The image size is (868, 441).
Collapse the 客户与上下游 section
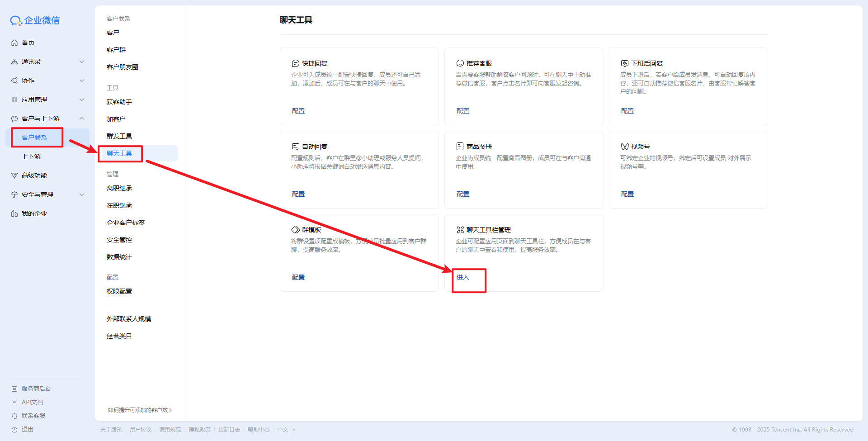click(x=82, y=119)
